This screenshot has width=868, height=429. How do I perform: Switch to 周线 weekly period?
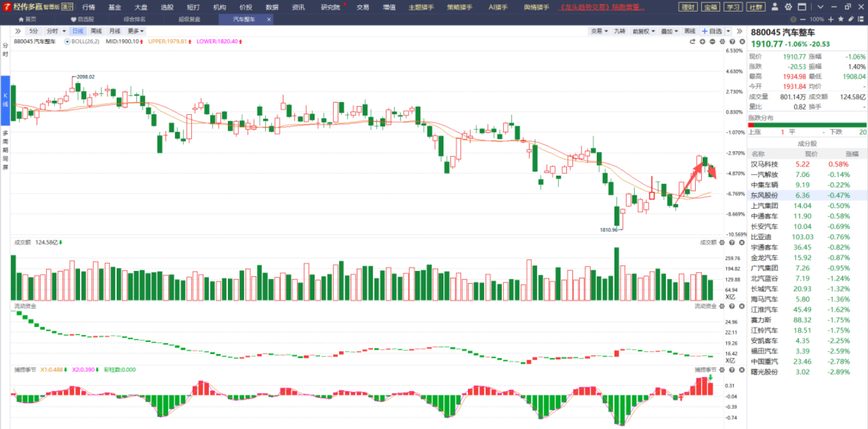tap(97, 31)
